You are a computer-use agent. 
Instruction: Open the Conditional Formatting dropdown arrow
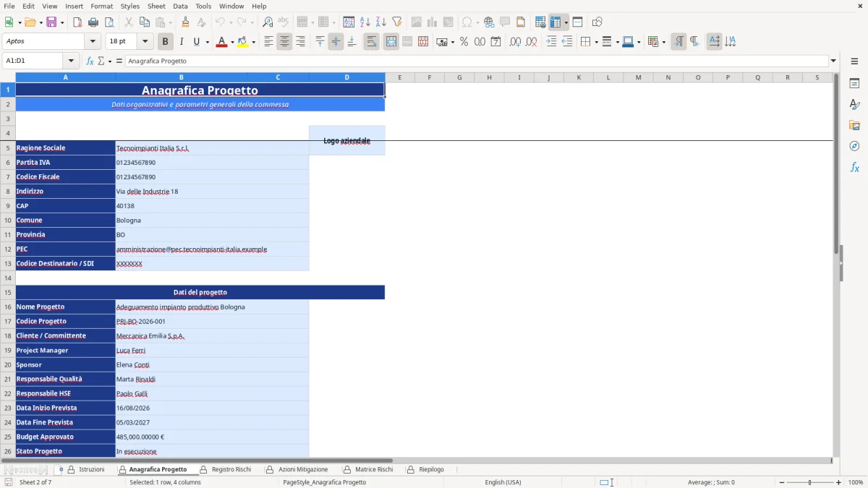coord(663,42)
